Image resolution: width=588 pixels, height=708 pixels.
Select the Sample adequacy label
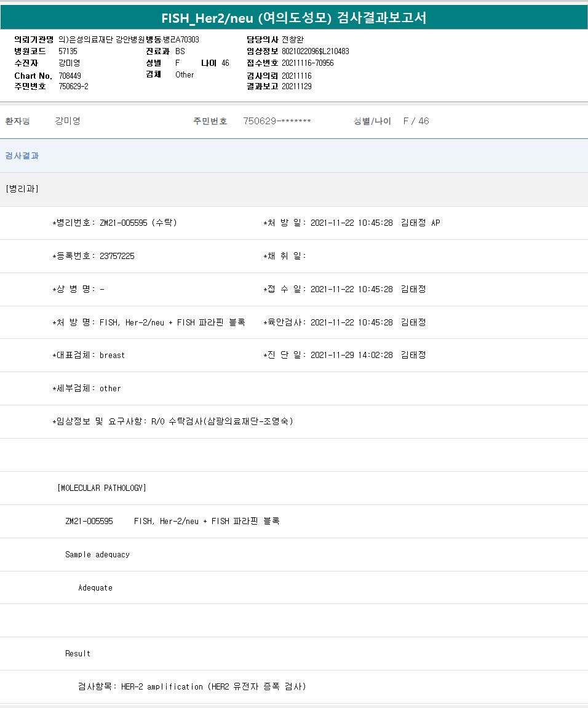pos(97,555)
